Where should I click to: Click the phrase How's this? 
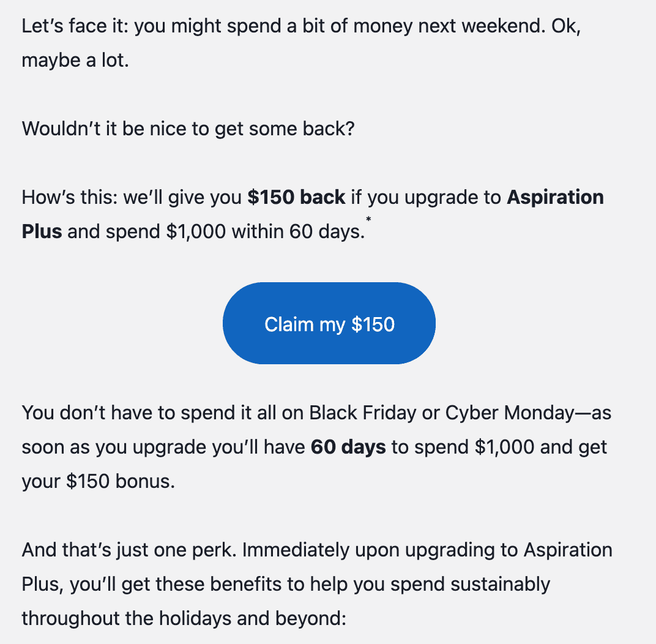pyautogui.click(x=69, y=197)
